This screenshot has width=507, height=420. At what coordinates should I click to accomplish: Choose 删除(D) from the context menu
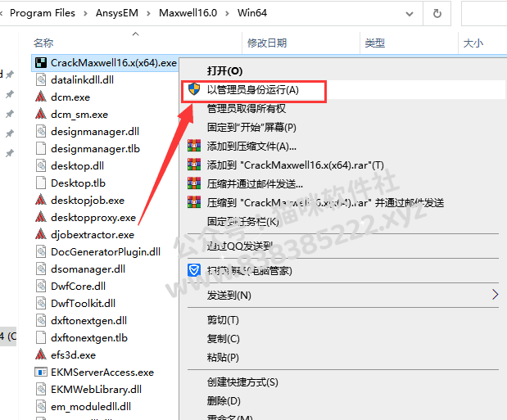(224, 400)
